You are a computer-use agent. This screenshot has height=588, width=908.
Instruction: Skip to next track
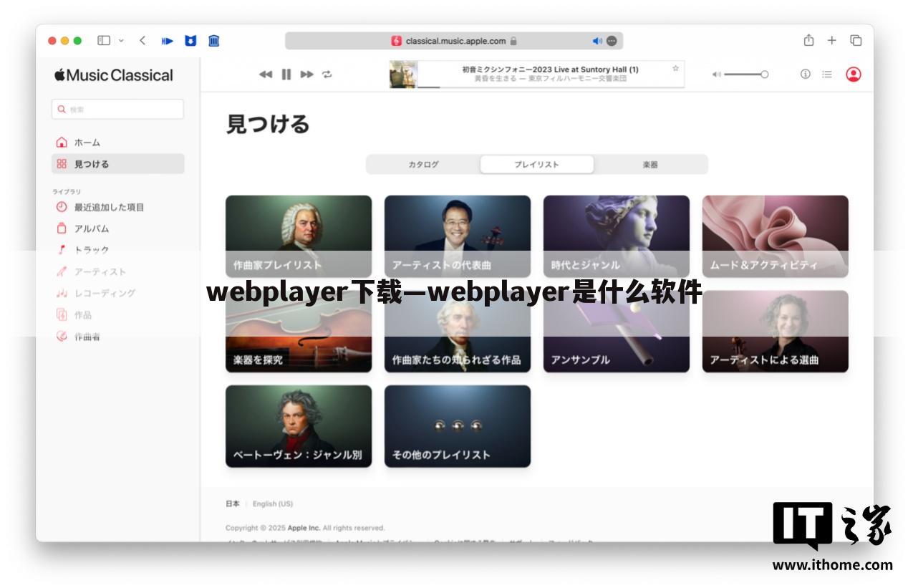(x=307, y=74)
